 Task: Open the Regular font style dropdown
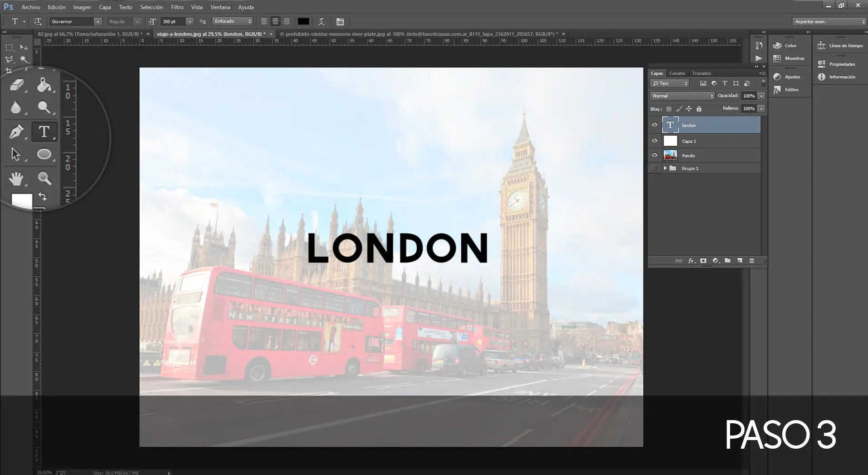pos(137,21)
